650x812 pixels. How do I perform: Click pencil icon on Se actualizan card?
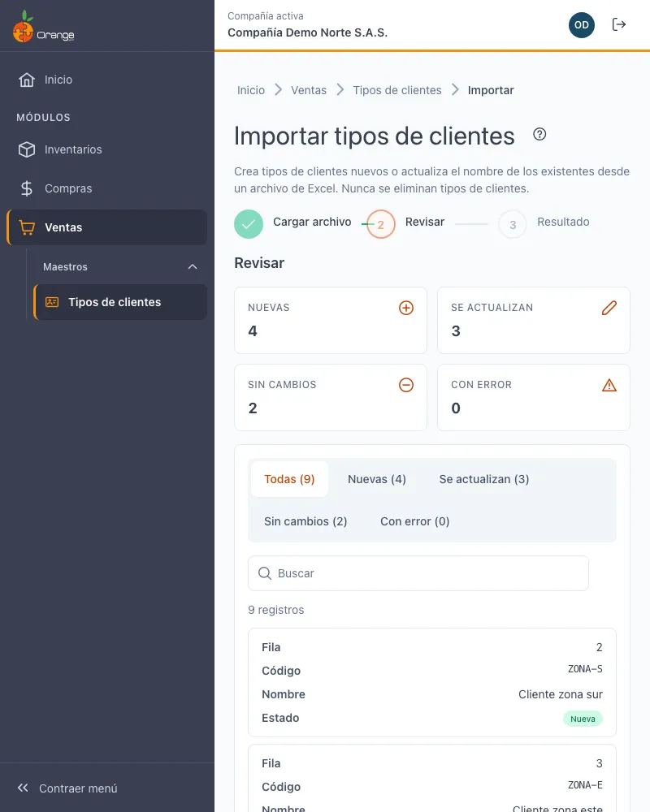[609, 308]
